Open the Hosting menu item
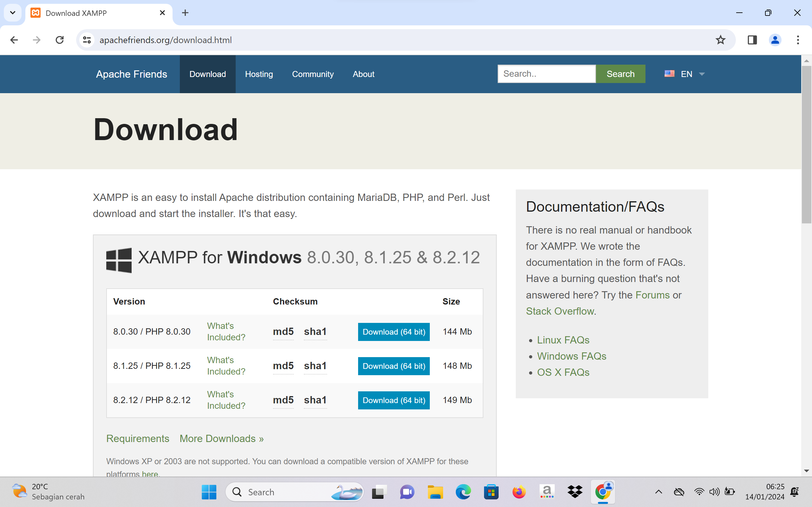Image resolution: width=812 pixels, height=507 pixels. (259, 74)
